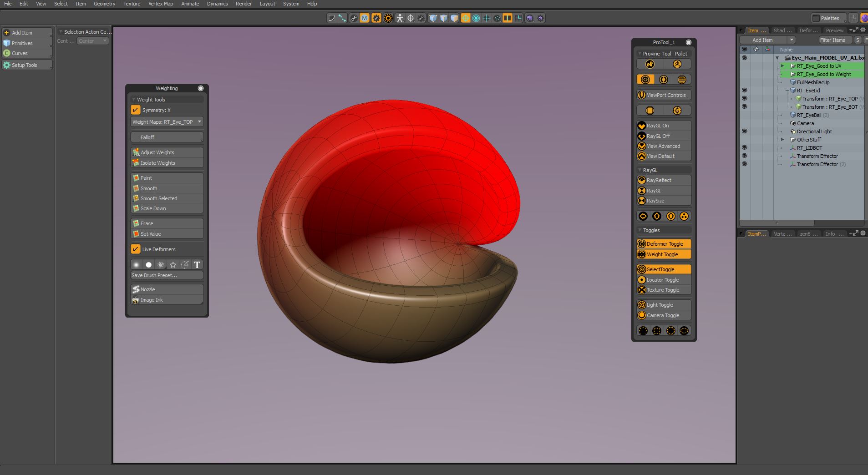Click the curve graph toolbar icon
This screenshot has width=868, height=475.
point(331,18)
